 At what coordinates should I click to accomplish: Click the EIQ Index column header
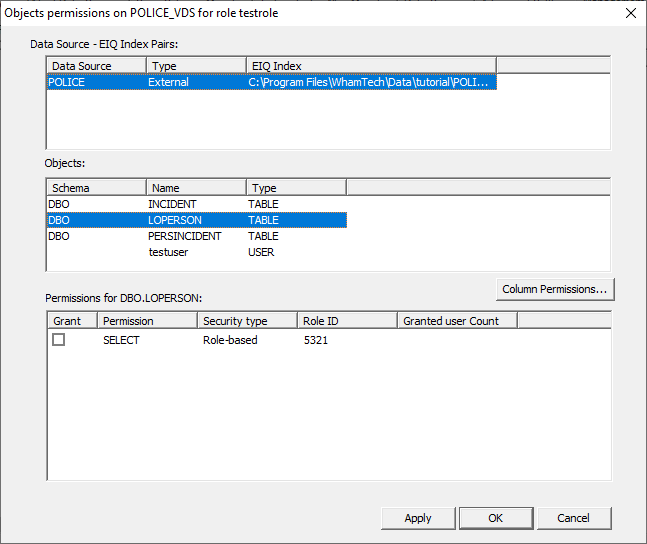pyautogui.click(x=370, y=66)
